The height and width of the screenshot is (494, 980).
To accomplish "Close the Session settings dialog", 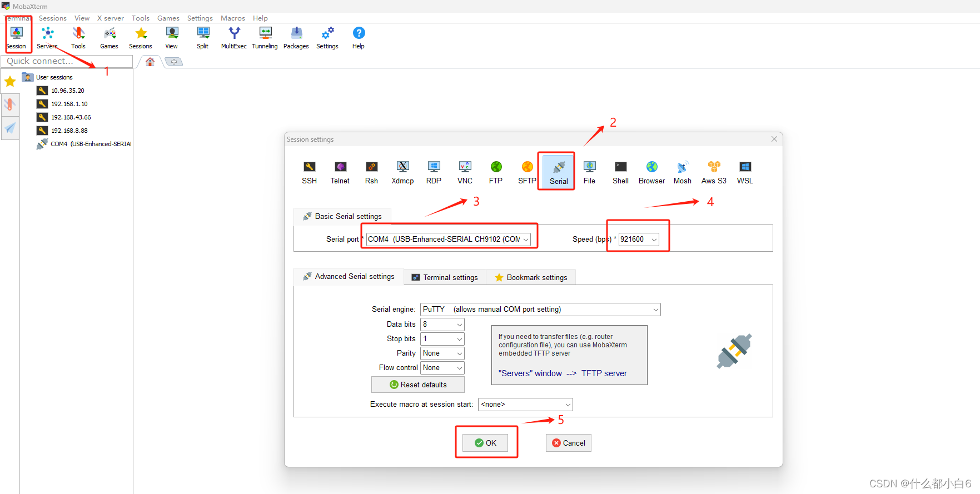I will click(x=774, y=139).
